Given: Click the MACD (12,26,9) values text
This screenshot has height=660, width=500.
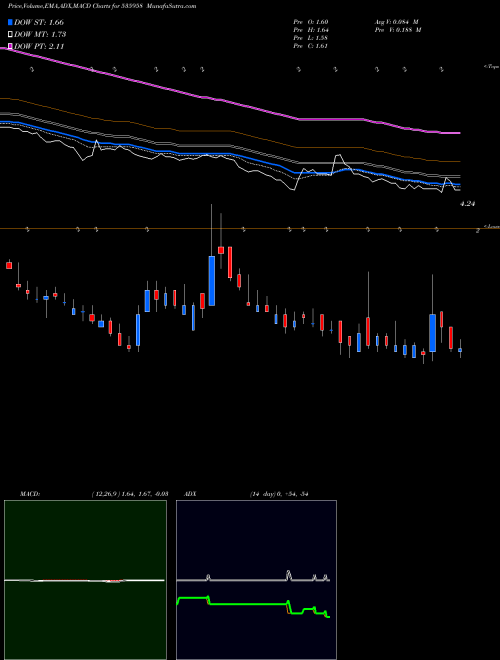Looking at the screenshot, I should pos(130,494).
